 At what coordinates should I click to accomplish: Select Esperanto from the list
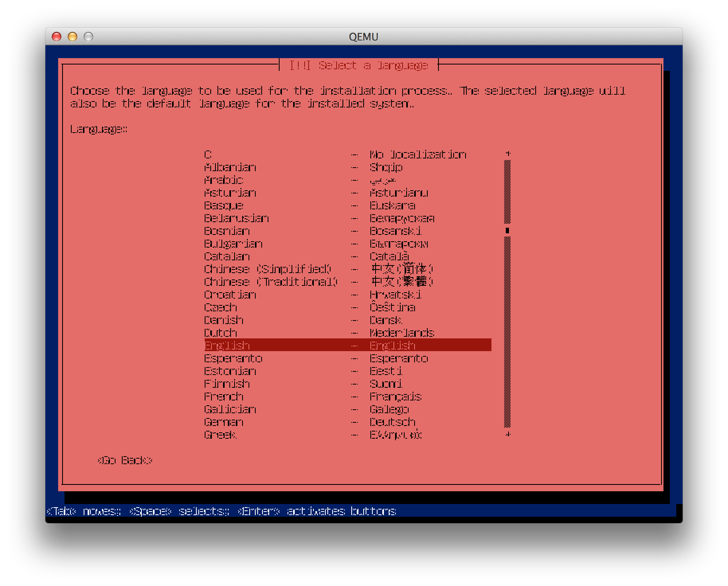click(348, 358)
